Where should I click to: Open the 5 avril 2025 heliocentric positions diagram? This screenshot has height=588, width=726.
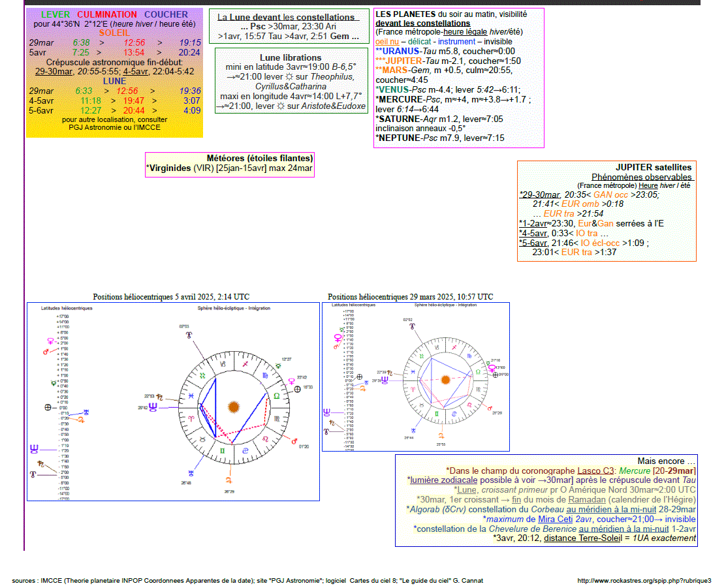[173, 401]
